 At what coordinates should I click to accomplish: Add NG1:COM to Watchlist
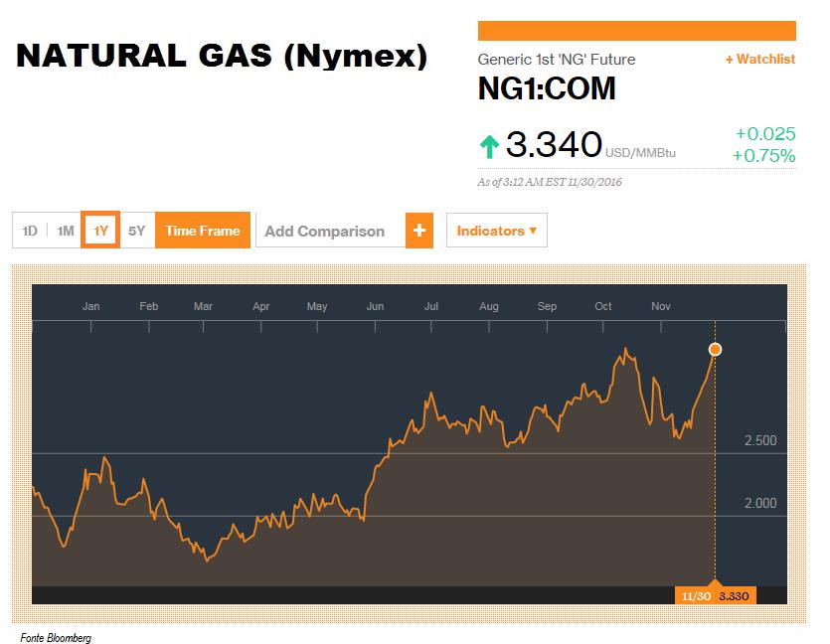pyautogui.click(x=760, y=60)
